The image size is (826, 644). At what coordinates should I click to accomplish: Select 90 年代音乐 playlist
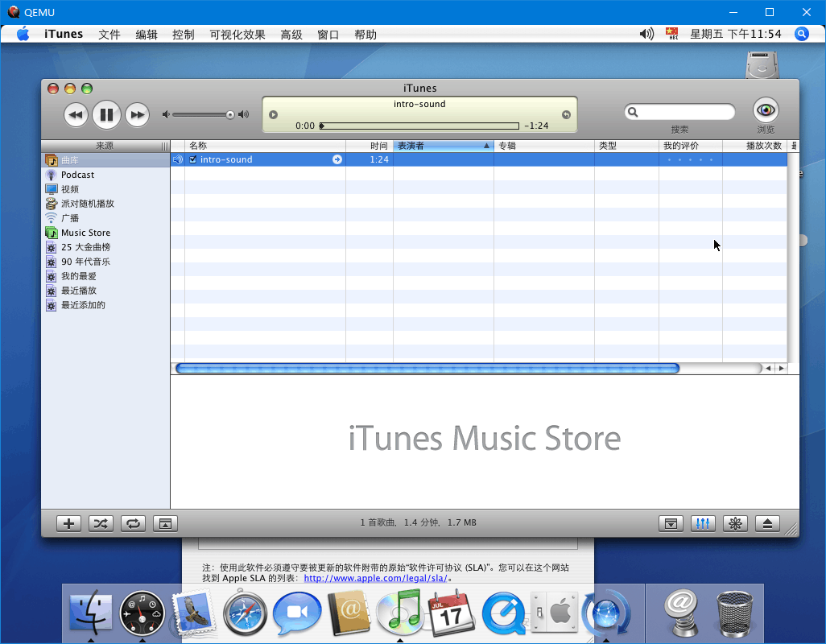pos(105,262)
